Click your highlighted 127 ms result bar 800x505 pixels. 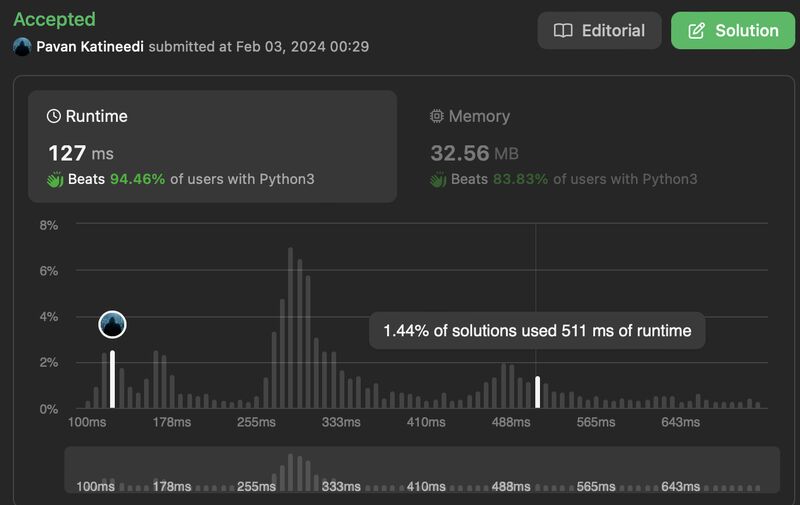[x=112, y=380]
